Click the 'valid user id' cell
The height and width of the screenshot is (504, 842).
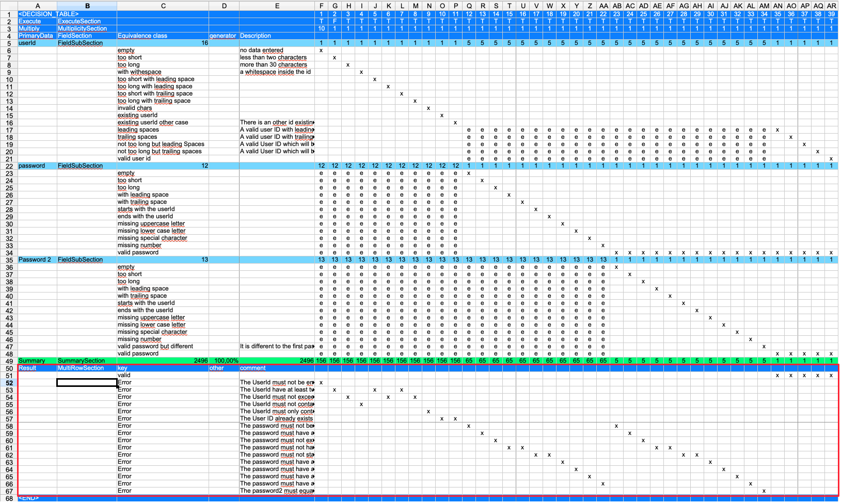click(163, 158)
